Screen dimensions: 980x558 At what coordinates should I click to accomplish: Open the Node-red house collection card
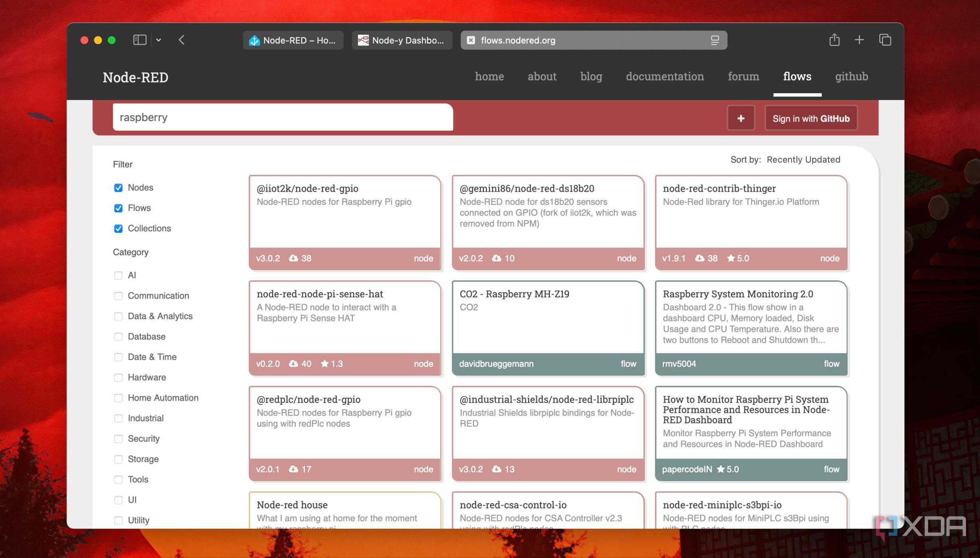coord(345,510)
